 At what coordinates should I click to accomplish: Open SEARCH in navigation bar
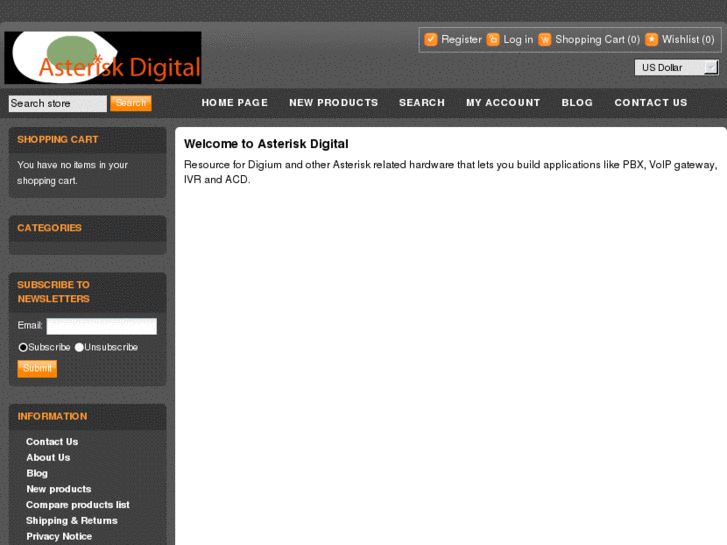tap(422, 103)
